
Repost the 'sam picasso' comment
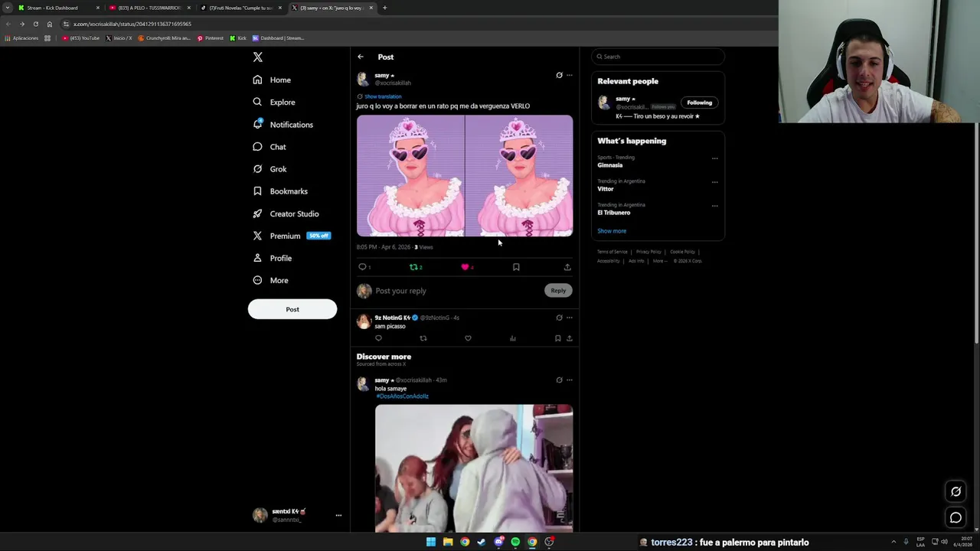423,338
